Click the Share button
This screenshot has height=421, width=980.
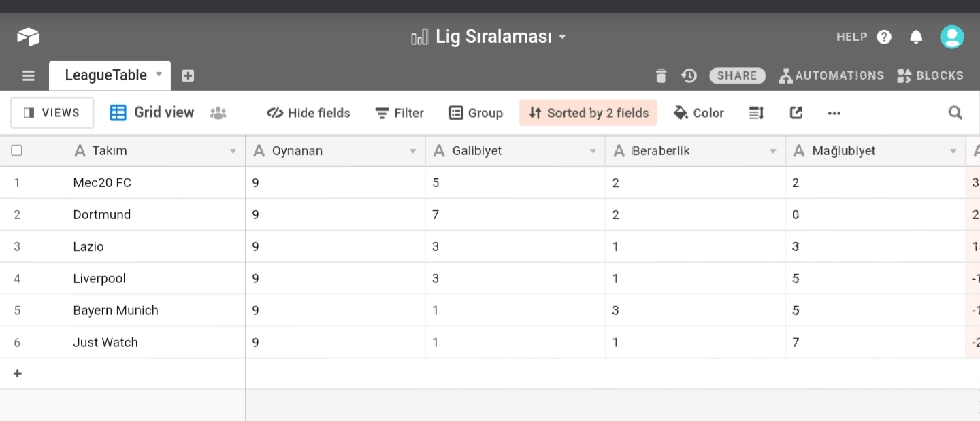[x=737, y=75]
